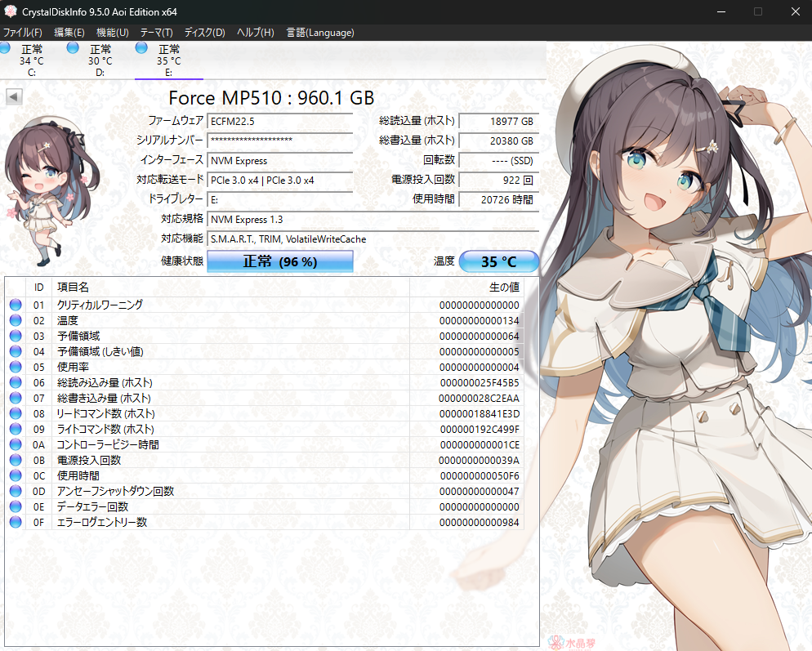Screen dimensions: 812x651
Task: Click the drive letter field E:
Action: [279, 199]
